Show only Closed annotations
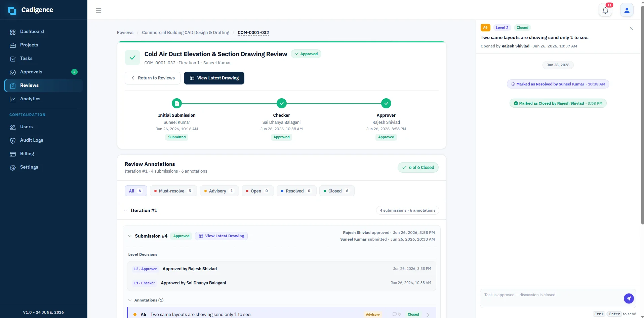 point(337,191)
